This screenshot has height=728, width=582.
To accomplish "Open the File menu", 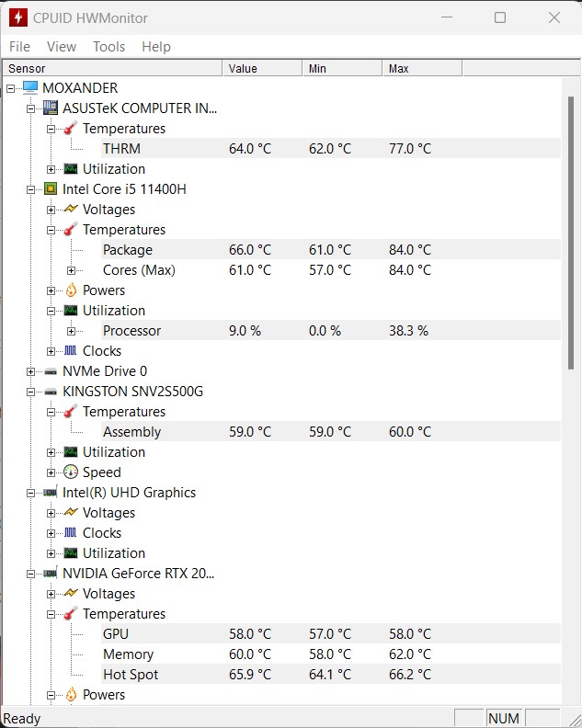I will [x=19, y=47].
